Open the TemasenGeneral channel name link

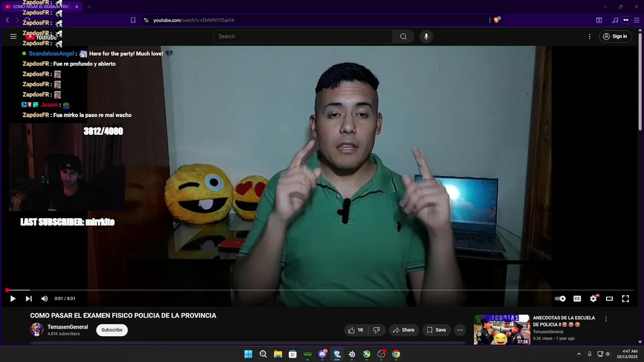(67, 327)
